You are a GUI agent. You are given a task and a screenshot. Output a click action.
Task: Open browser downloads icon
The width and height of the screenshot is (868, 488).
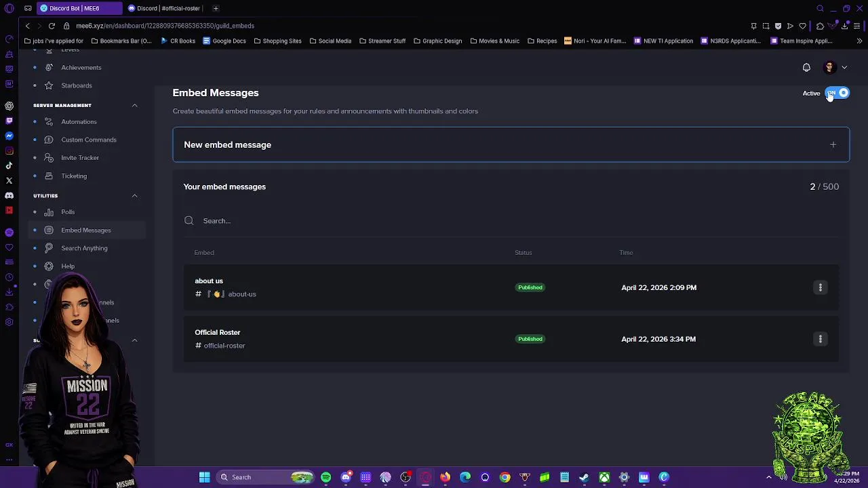844,26
